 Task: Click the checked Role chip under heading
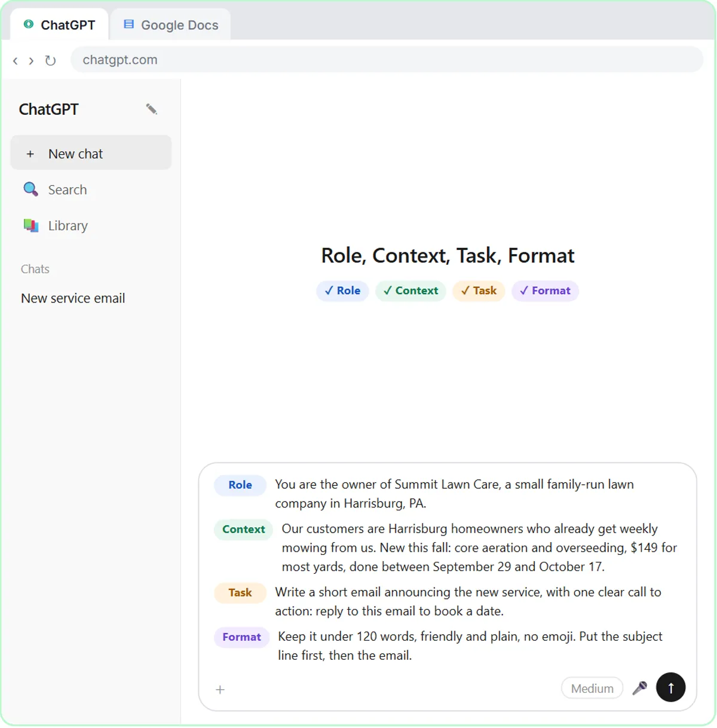coord(342,290)
